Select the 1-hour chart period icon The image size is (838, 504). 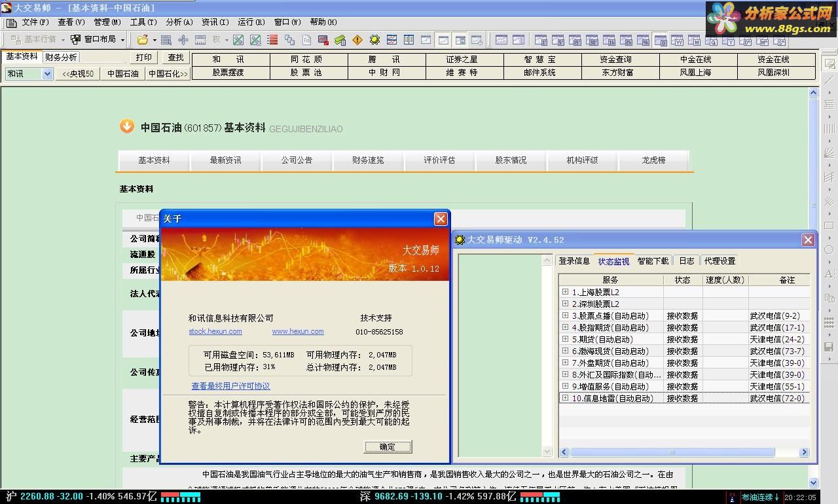coord(609,40)
